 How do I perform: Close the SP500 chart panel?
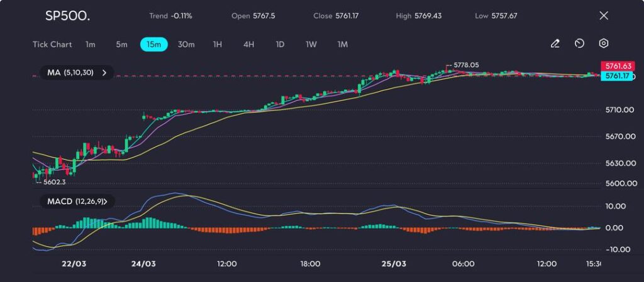coord(604,16)
